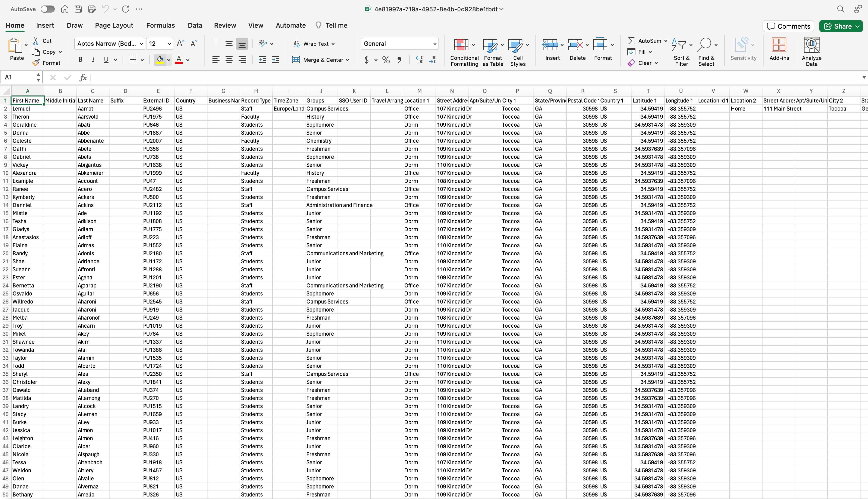The width and height of the screenshot is (868, 499).
Task: Click the Delete cells icon
Action: pos(575,44)
